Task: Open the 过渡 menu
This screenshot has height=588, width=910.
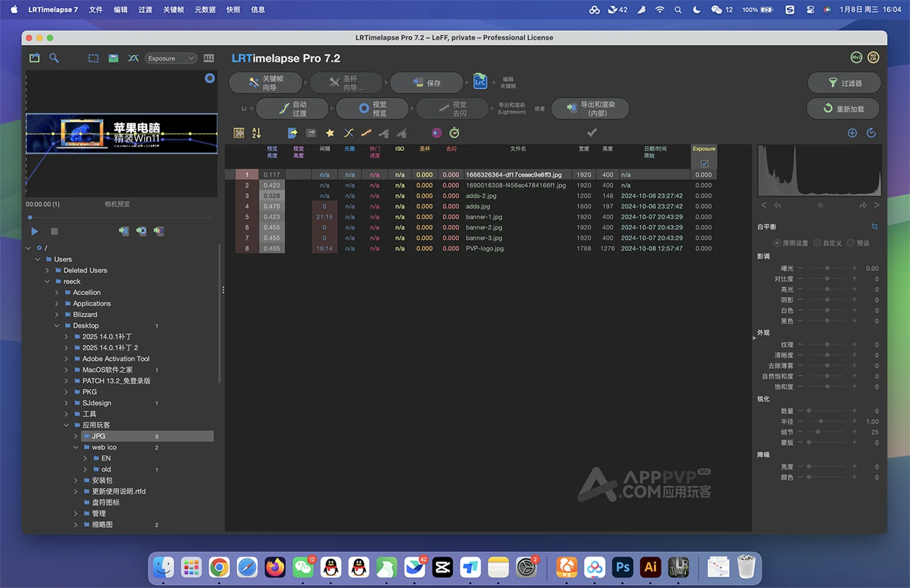Action: (145, 10)
